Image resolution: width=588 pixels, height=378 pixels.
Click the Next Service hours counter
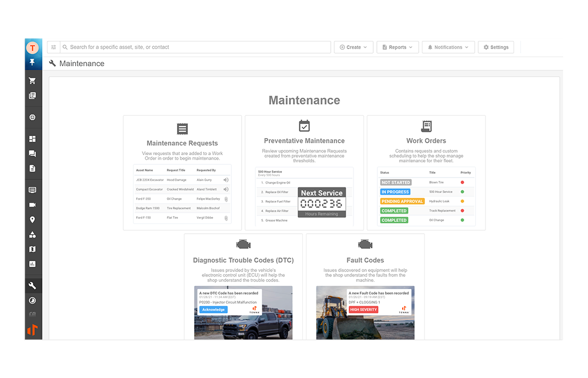(322, 203)
